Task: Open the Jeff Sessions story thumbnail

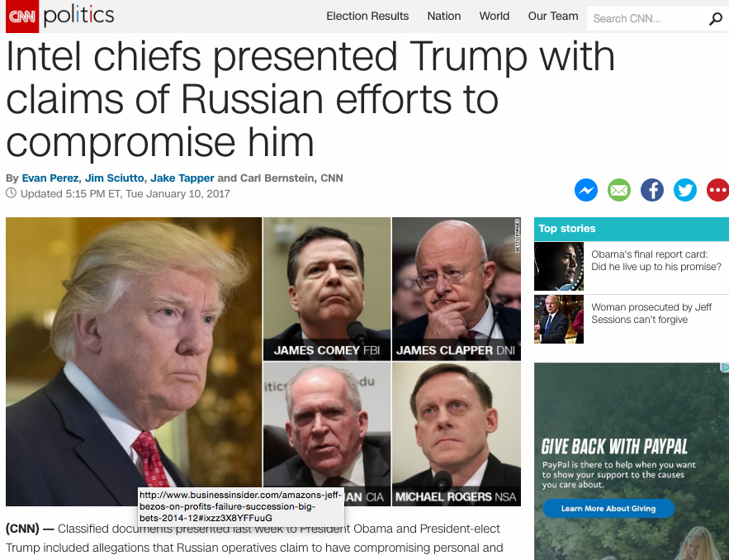Action: [x=558, y=319]
